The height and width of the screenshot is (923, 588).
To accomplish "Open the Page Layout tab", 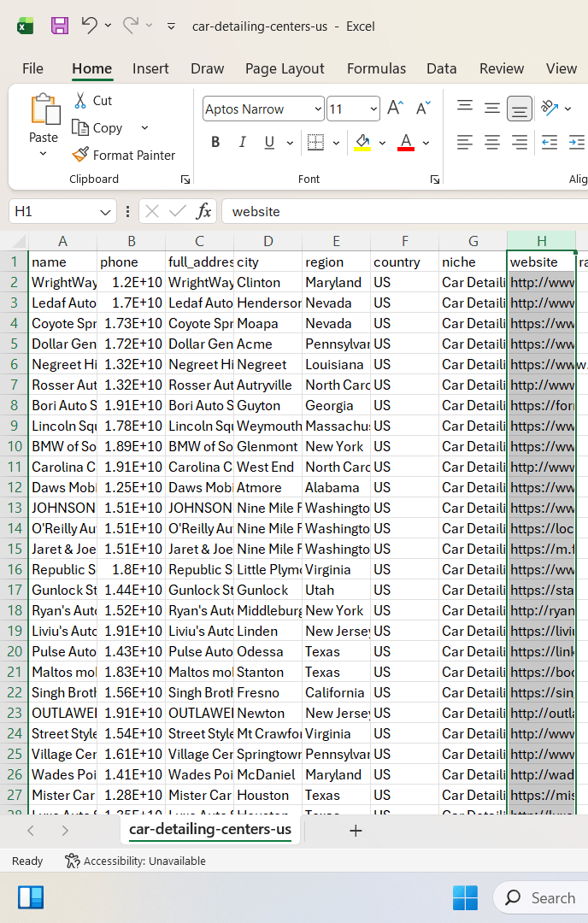I will (x=285, y=69).
